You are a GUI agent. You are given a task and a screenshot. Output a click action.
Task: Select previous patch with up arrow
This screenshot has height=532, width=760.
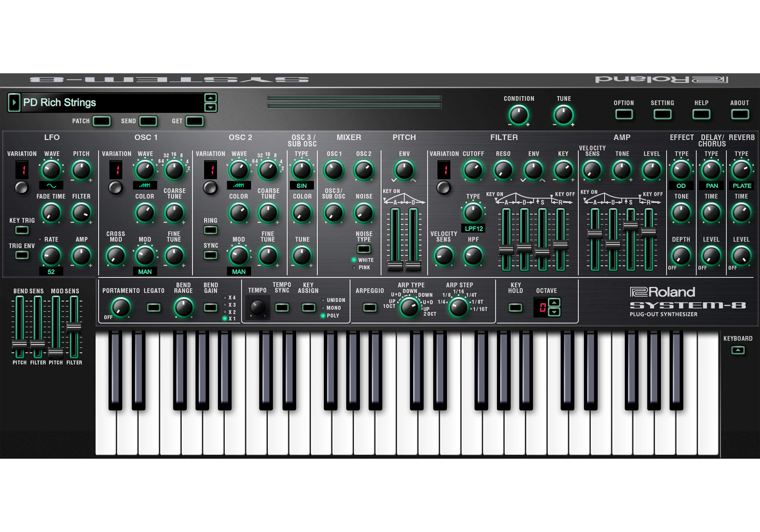[x=210, y=98]
